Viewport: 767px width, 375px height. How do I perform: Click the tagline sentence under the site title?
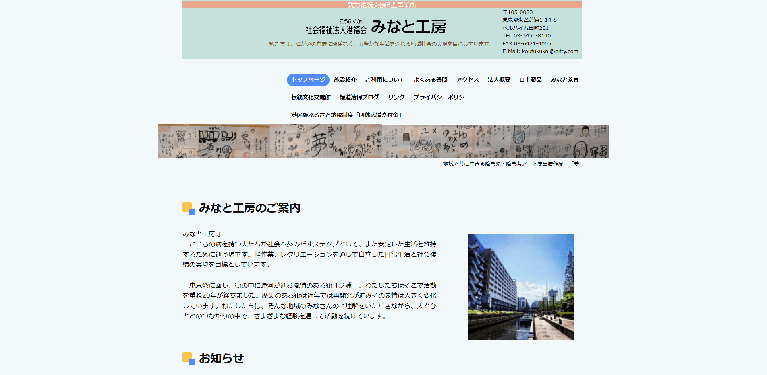pos(379,44)
